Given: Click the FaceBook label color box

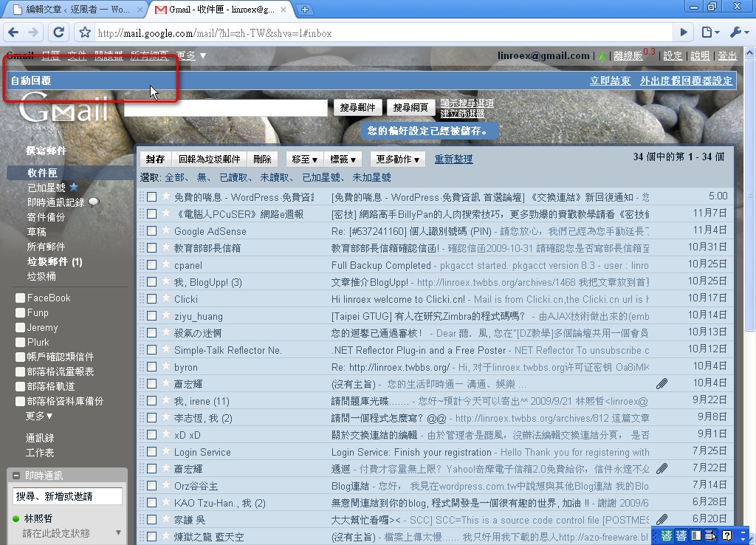Looking at the screenshot, I should 20,298.
